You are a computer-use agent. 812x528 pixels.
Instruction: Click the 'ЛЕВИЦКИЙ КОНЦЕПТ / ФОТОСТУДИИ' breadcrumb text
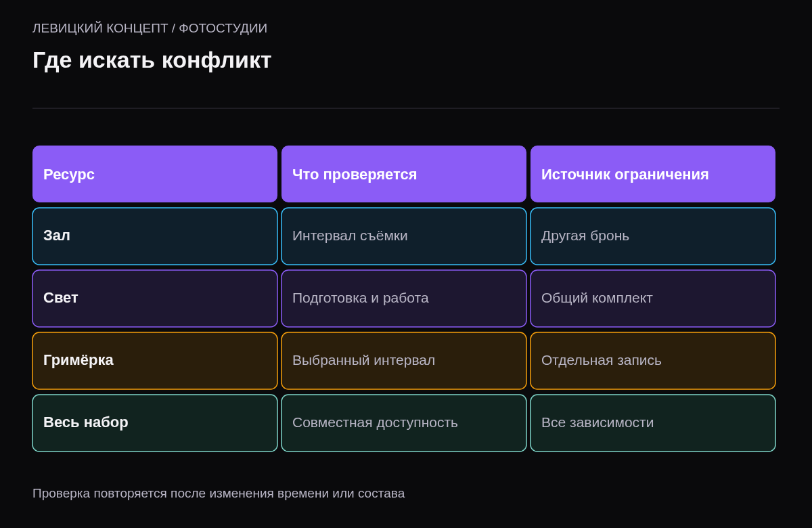pos(150,28)
